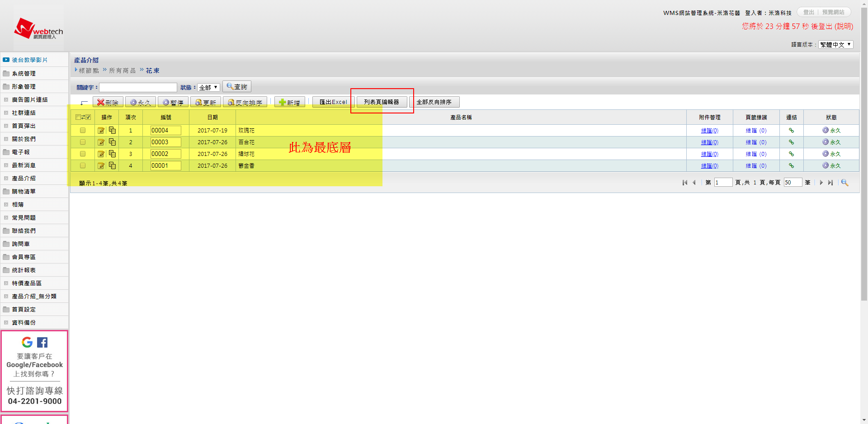
Task: Open 常見問題 from the sidebar menu
Action: (24, 218)
